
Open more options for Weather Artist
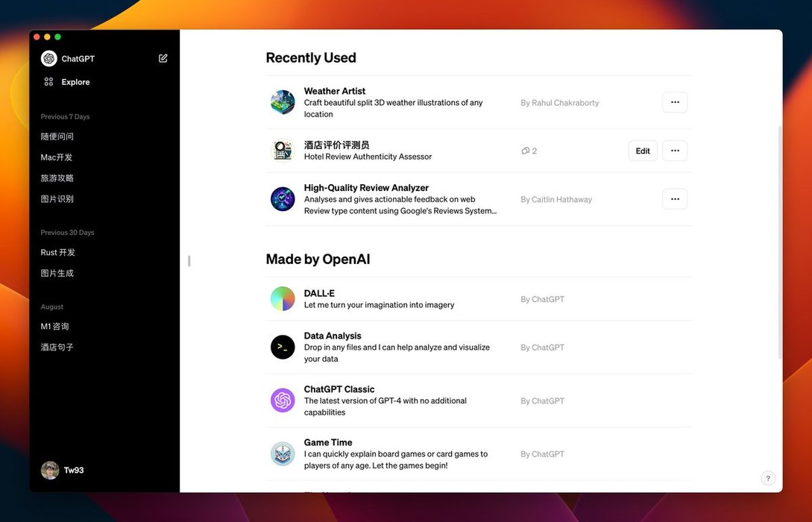click(675, 102)
